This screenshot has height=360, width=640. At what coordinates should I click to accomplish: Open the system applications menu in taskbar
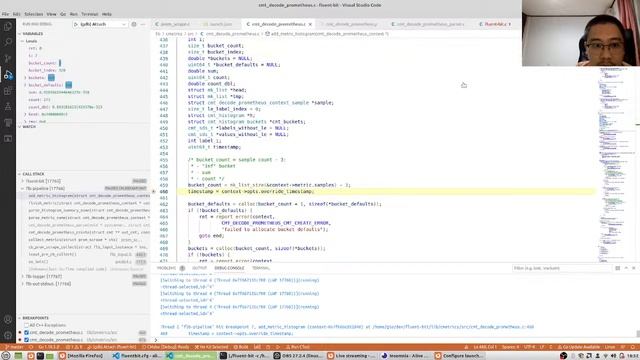(6, 356)
